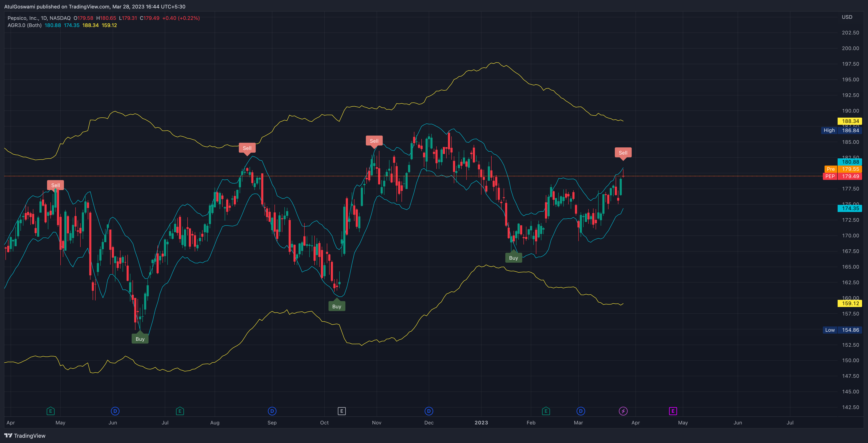Click the Sell signal label in late August
Screen dimensions: 868x443
[247, 148]
